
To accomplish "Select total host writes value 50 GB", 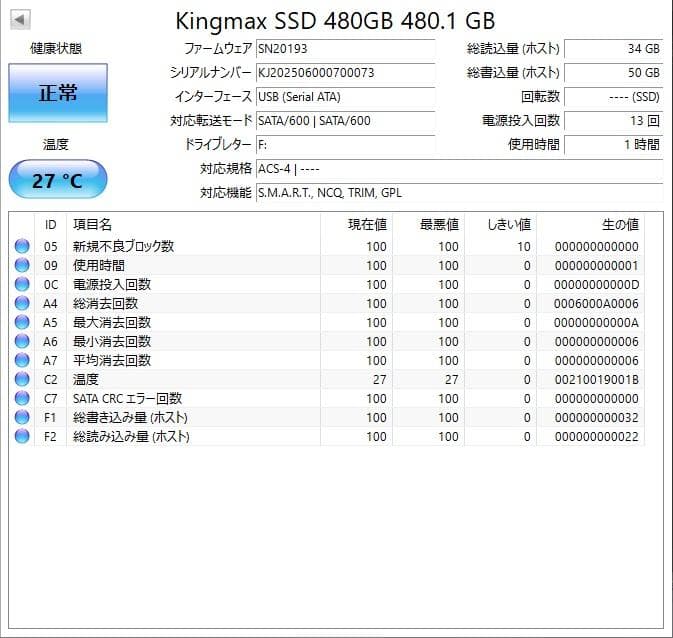I will coord(614,73).
